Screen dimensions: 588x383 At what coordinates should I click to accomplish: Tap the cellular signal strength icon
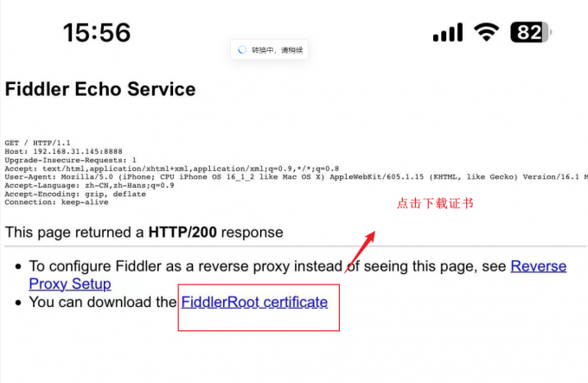pyautogui.click(x=448, y=32)
